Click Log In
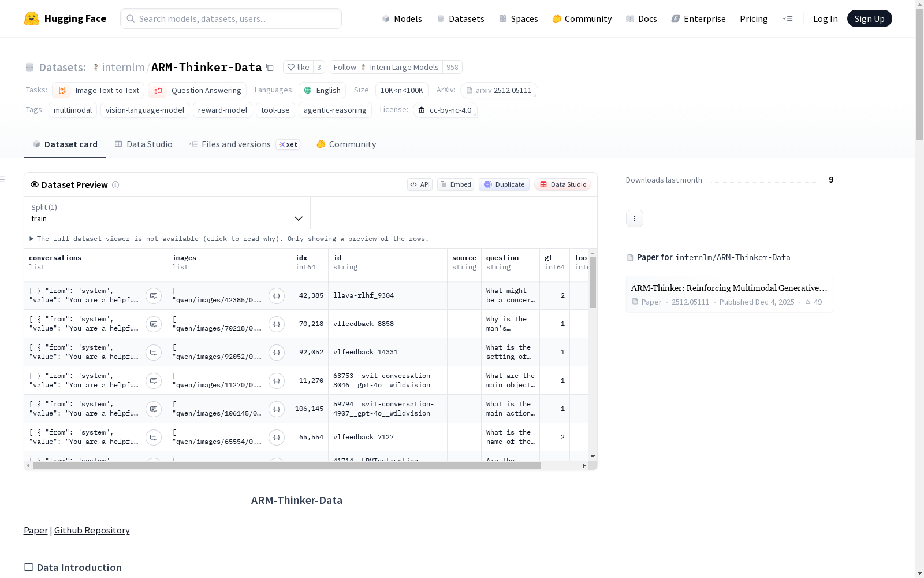 825,18
